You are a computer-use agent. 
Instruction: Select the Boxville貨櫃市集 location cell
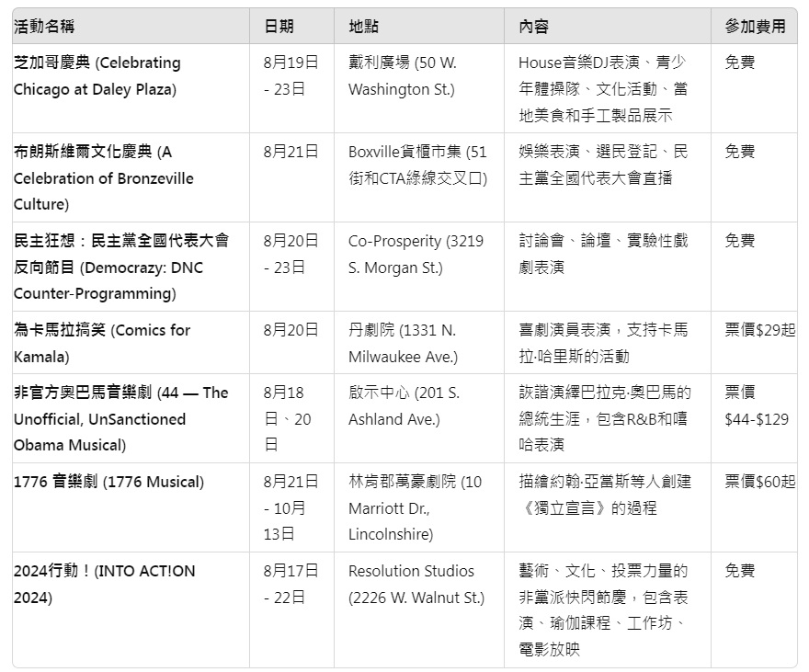point(417,165)
